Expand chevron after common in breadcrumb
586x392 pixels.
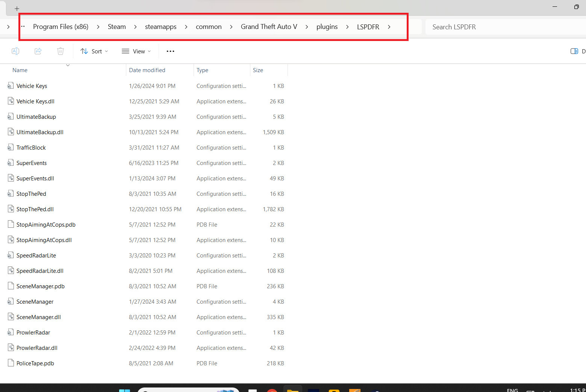pos(231,27)
